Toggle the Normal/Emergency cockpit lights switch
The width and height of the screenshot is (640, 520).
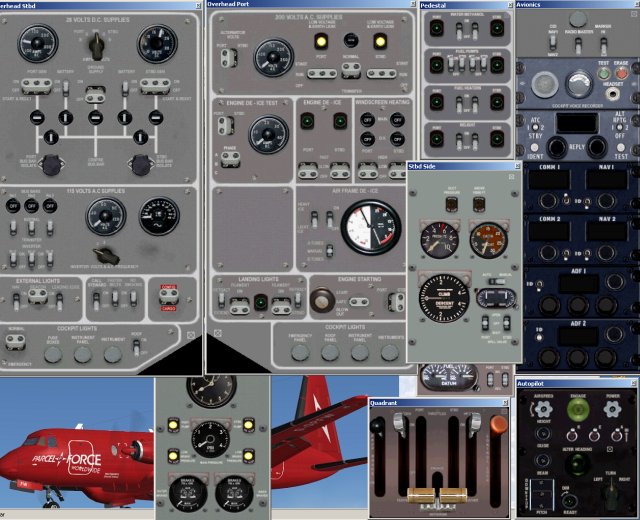(x=15, y=342)
